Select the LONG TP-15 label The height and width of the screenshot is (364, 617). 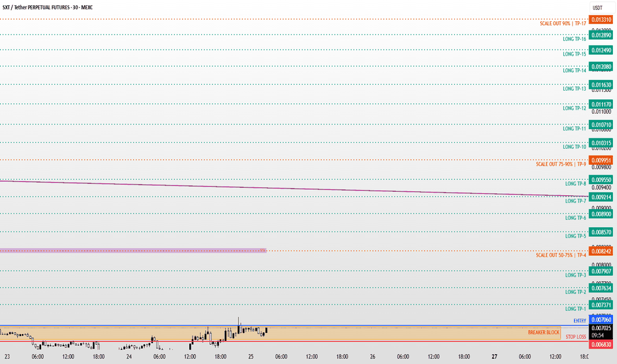click(574, 54)
